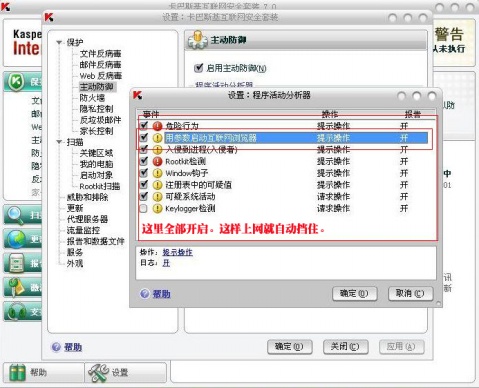Click 确定(O) in settings window
The image size is (479, 388).
click(x=290, y=347)
